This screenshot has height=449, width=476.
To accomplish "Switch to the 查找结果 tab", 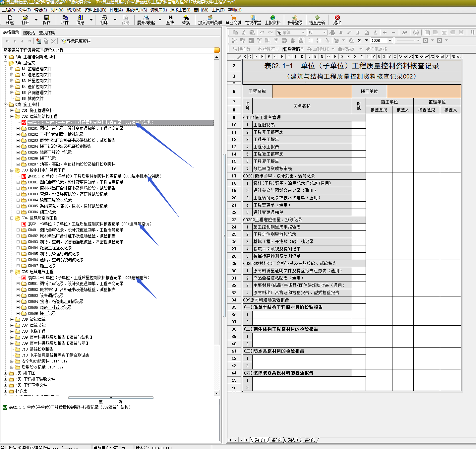I will (47, 33).
